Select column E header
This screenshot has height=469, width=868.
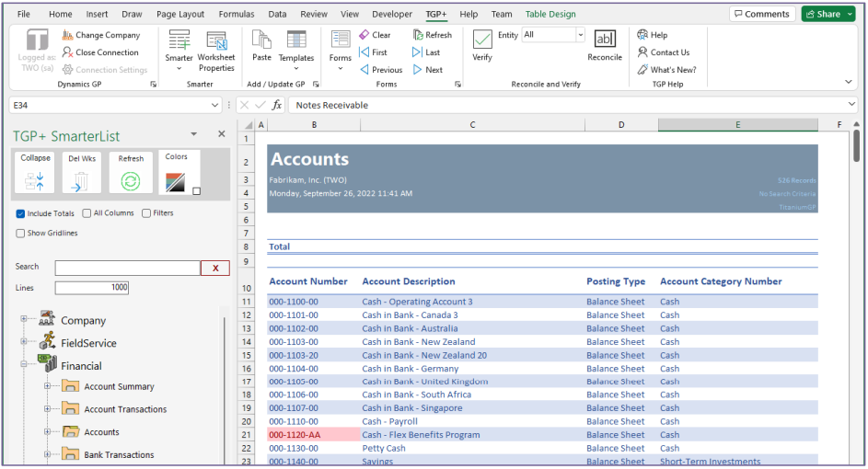[737, 125]
